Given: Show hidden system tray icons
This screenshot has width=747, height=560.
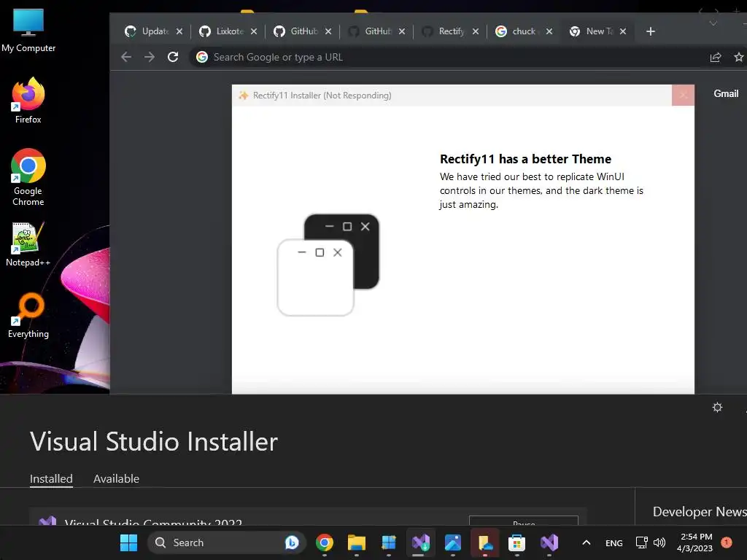Looking at the screenshot, I should pyautogui.click(x=587, y=542).
